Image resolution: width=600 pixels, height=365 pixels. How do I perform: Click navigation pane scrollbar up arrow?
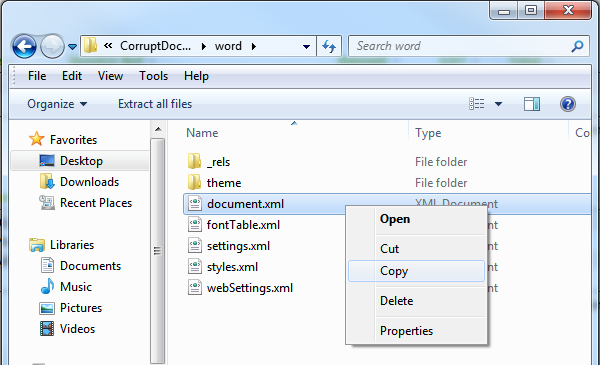pyautogui.click(x=158, y=129)
